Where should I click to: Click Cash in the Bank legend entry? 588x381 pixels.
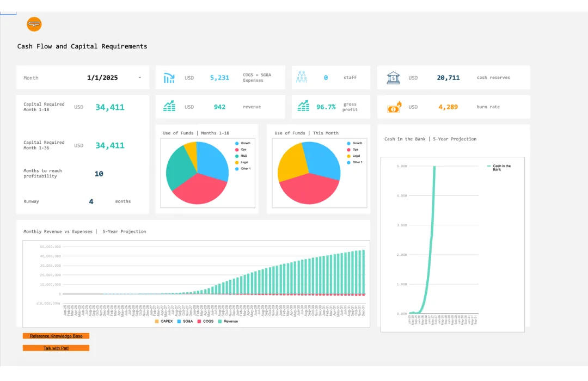click(x=499, y=168)
